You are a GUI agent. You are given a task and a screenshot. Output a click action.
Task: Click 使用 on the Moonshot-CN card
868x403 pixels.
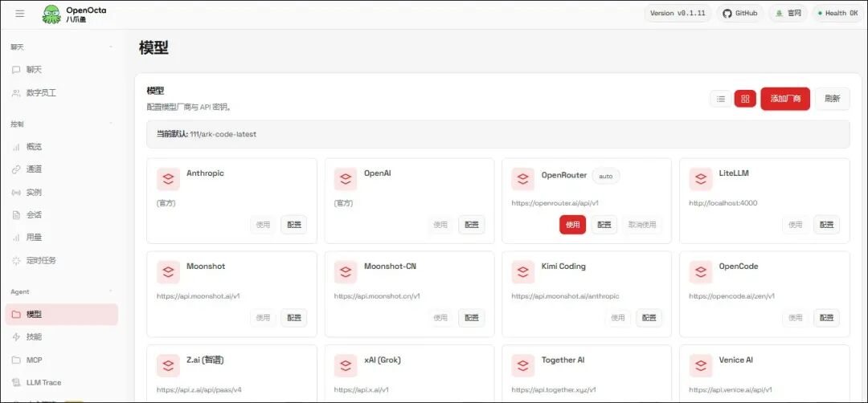(x=440, y=318)
